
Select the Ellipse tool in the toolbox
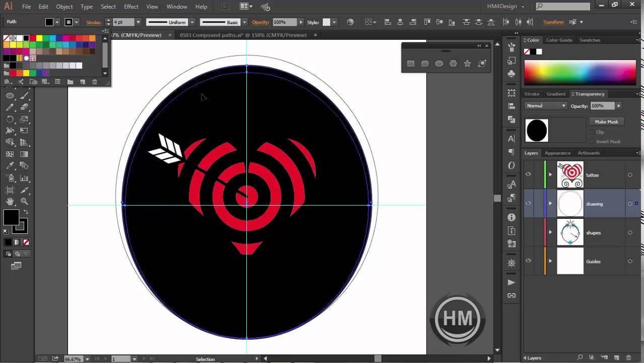[x=10, y=95]
